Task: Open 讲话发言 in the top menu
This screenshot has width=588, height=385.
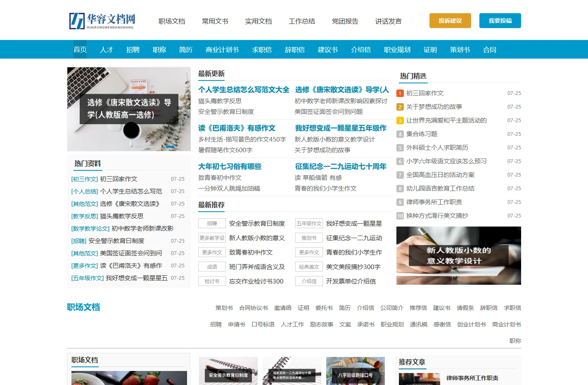Action: pos(389,21)
